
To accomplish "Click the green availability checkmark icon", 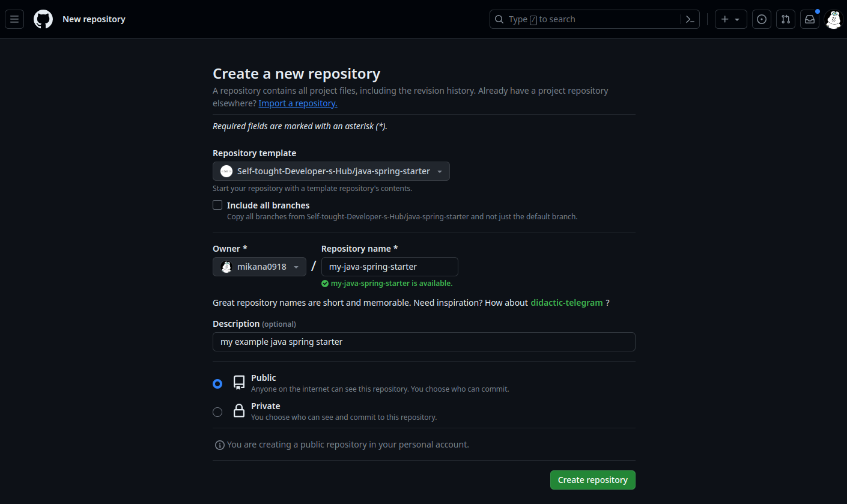I will pyautogui.click(x=325, y=284).
